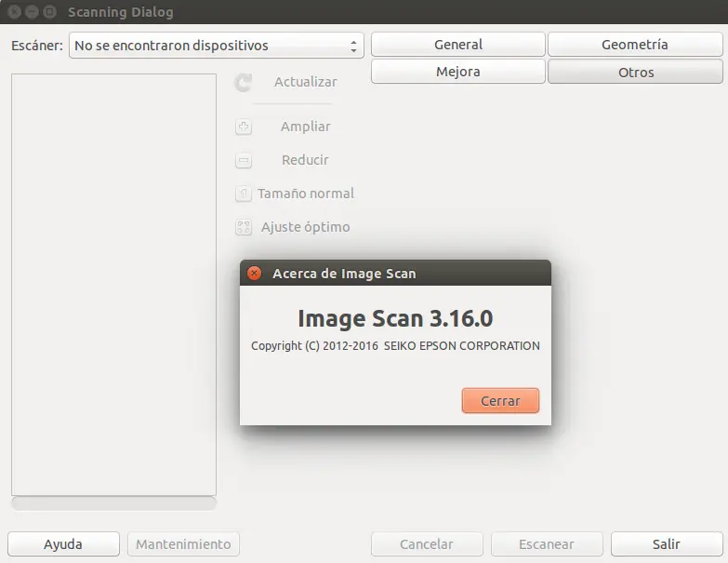Click the Escanear button
Screen dimensions: 728x563
(547, 544)
